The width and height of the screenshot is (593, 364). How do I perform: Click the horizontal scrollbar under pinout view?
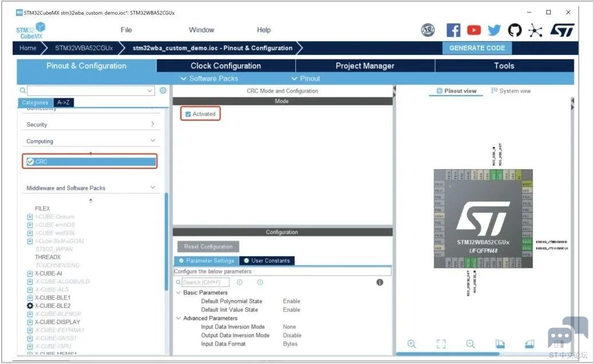(x=448, y=354)
